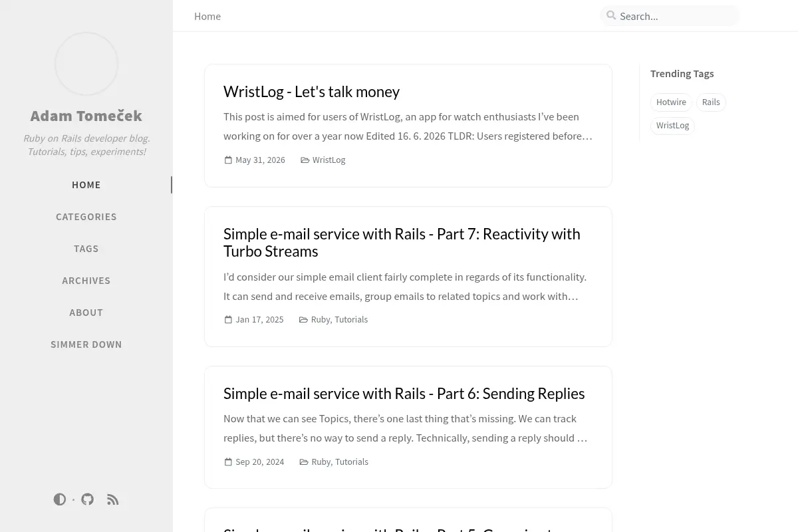Open the About page

pos(86,313)
